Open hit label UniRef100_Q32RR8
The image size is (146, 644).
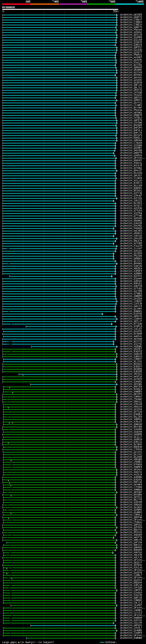(131, 37)
